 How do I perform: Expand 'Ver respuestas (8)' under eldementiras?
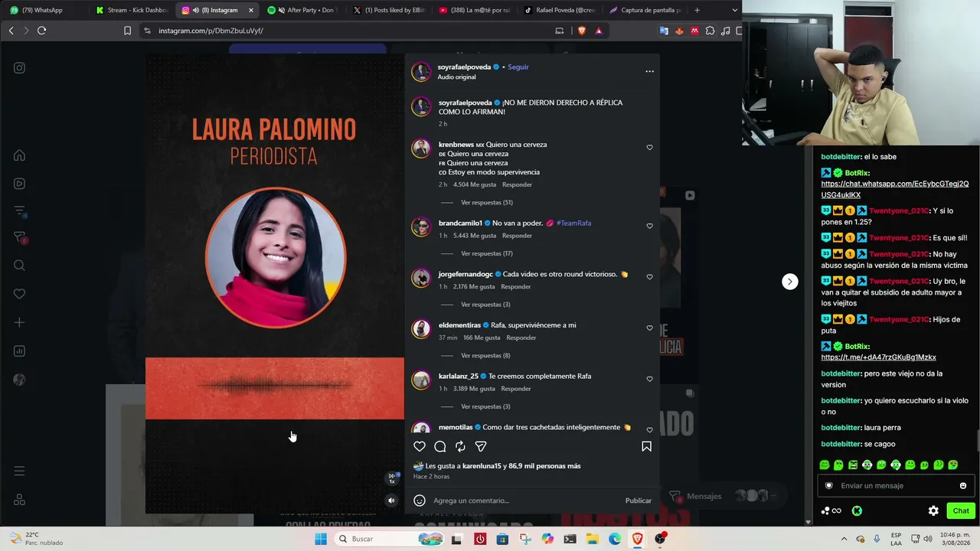tap(485, 356)
